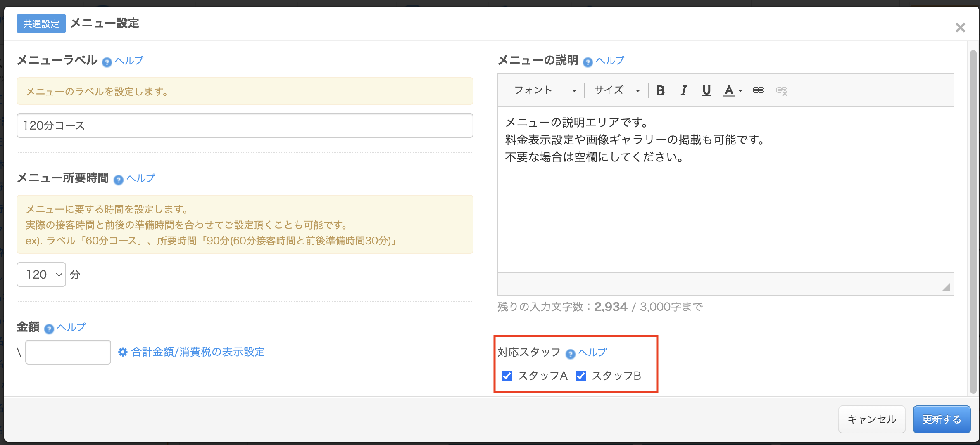Open text color picker dropdown
The image size is (980, 445).
coord(733,90)
